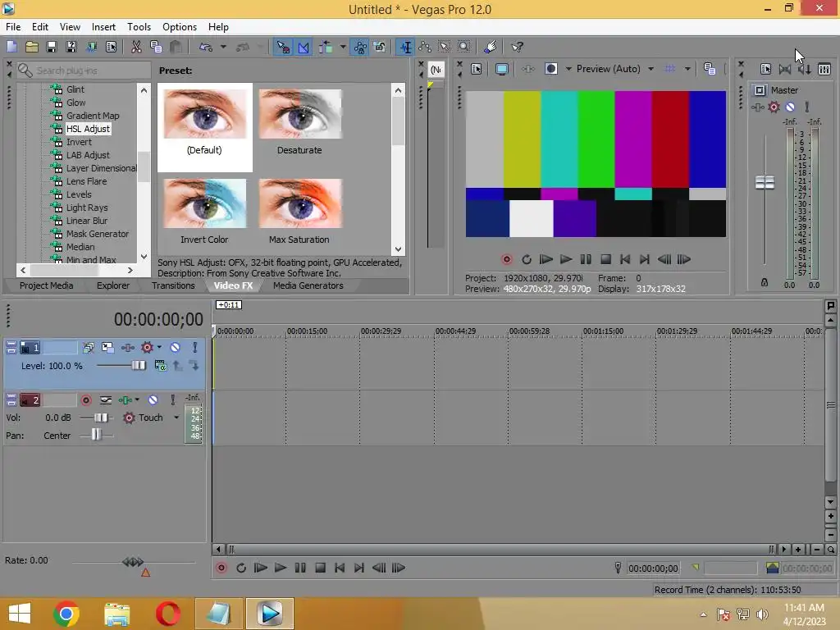Click Project Video Properties icon in preview
Viewport: 840px width, 630px height.
[x=477, y=69]
